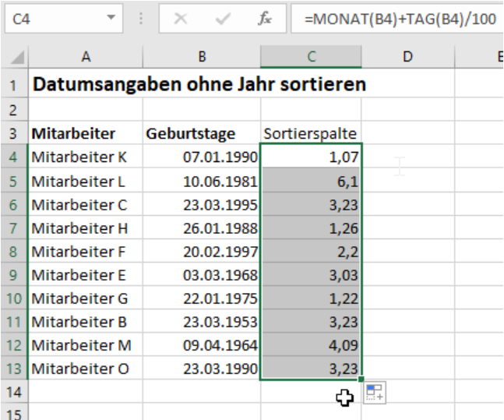
Task: Select column D header
Action: click(x=407, y=56)
